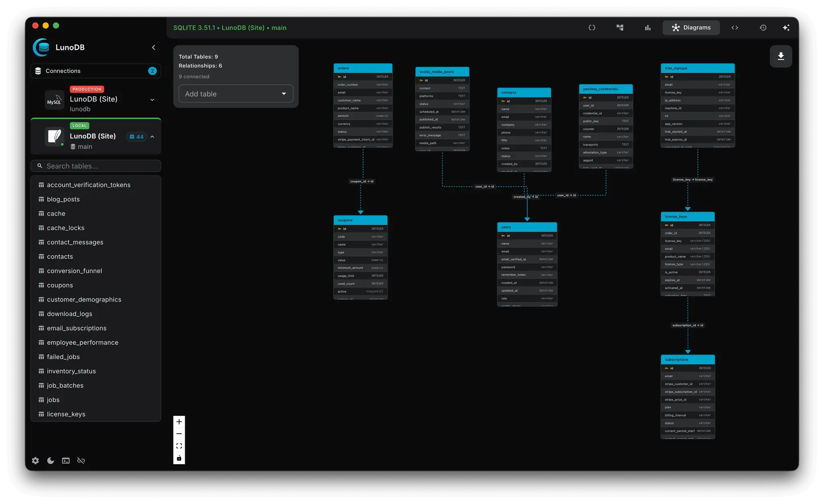Open the jobs table
The image size is (824, 504).
point(96,400)
